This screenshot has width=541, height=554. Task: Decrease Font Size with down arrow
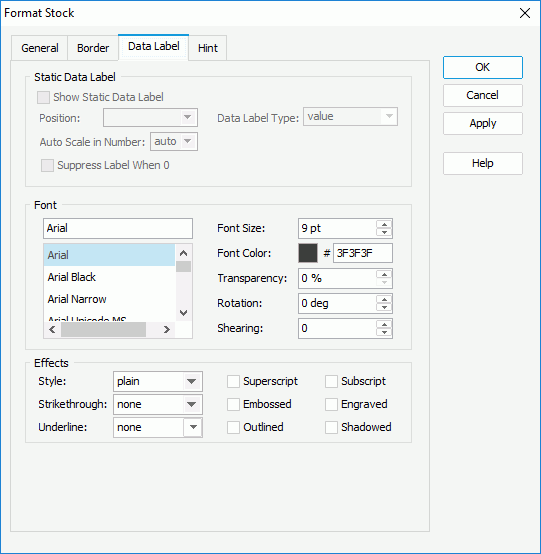pos(384,232)
